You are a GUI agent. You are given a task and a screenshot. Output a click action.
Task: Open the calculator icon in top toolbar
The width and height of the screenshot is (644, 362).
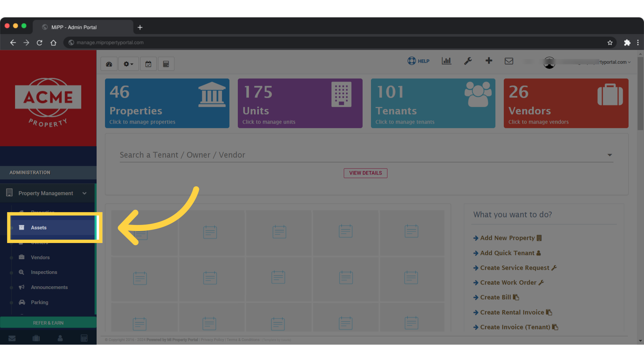[x=166, y=63]
